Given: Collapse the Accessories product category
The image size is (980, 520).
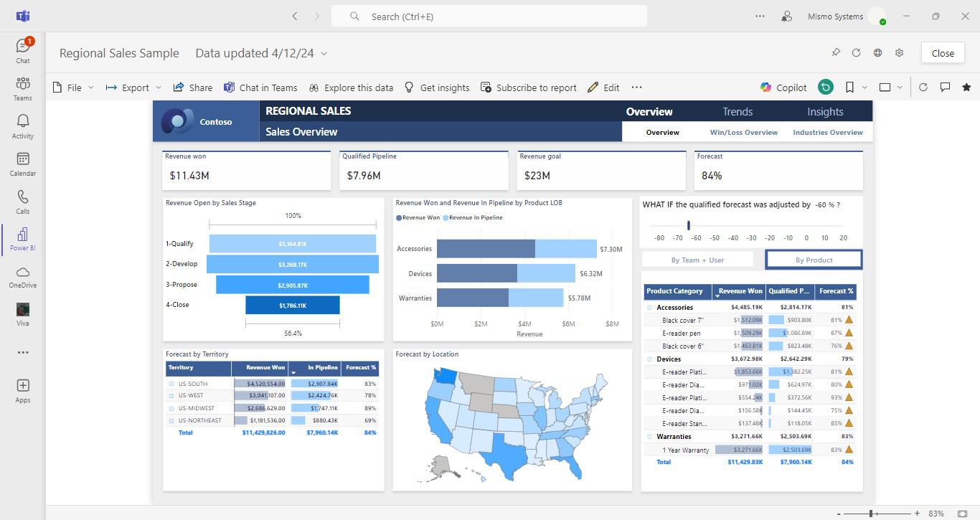Looking at the screenshot, I should [649, 307].
